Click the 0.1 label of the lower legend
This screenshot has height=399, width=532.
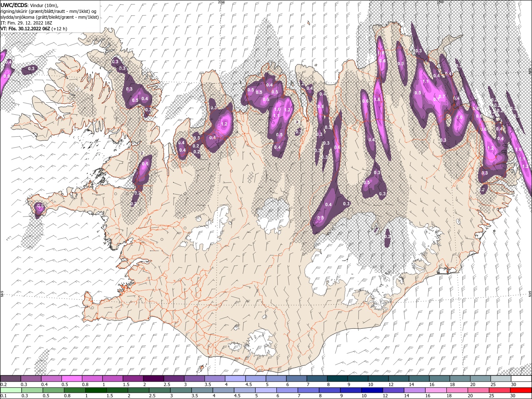[3, 396]
